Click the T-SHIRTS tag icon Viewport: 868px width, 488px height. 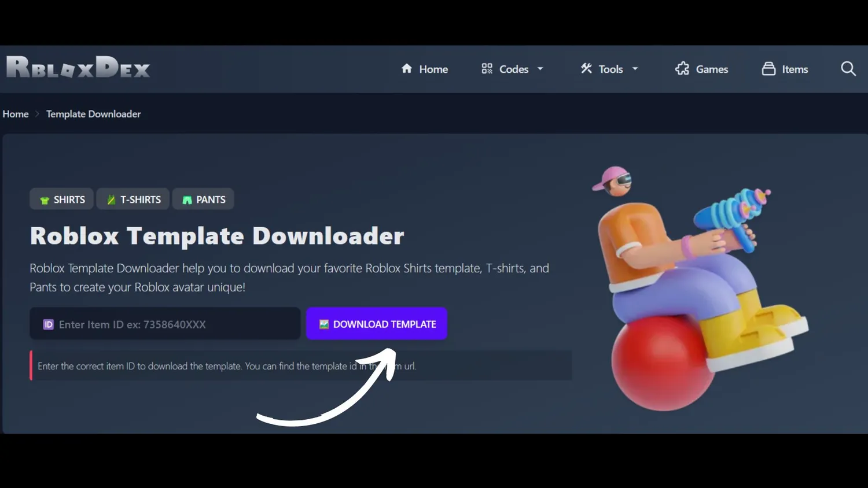point(111,200)
